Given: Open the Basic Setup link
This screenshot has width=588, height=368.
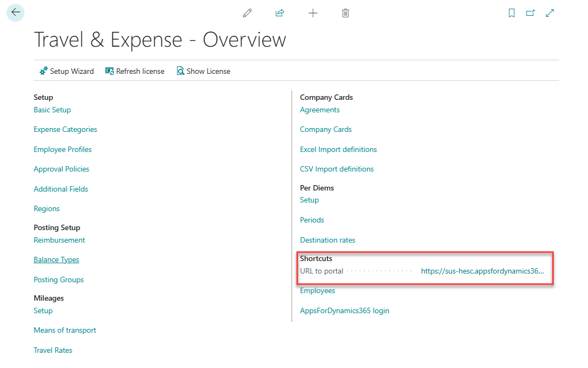Looking at the screenshot, I should click(52, 110).
